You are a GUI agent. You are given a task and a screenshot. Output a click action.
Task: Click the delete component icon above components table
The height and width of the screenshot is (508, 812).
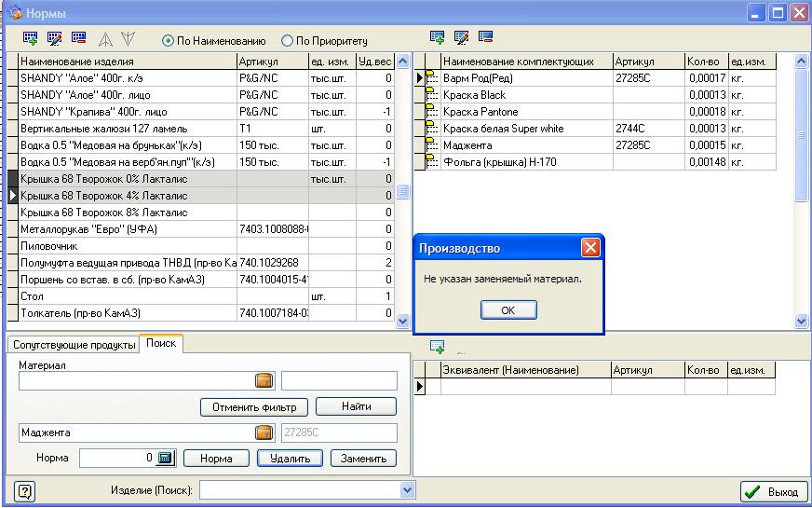[485, 37]
